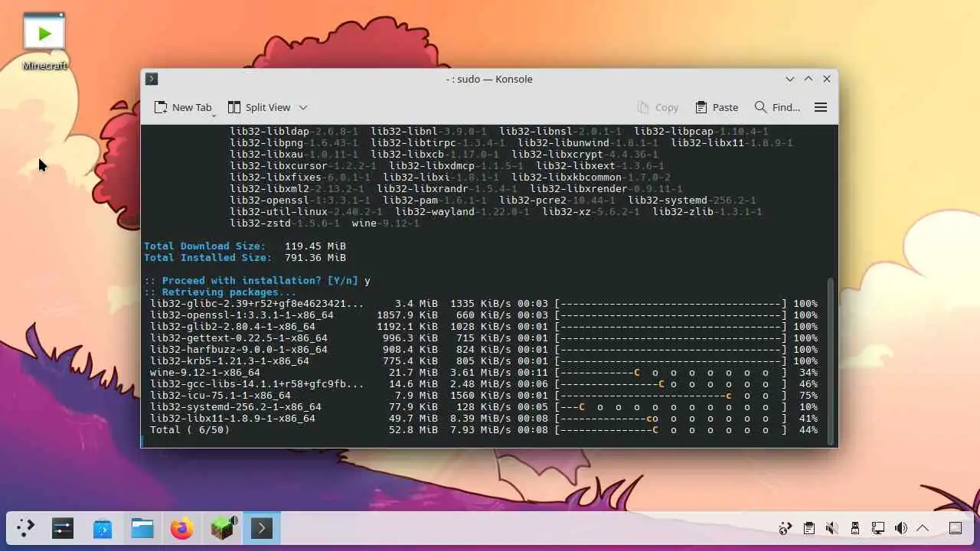Click the system updates tray icon
This screenshot has width=980, height=551.
click(x=785, y=528)
